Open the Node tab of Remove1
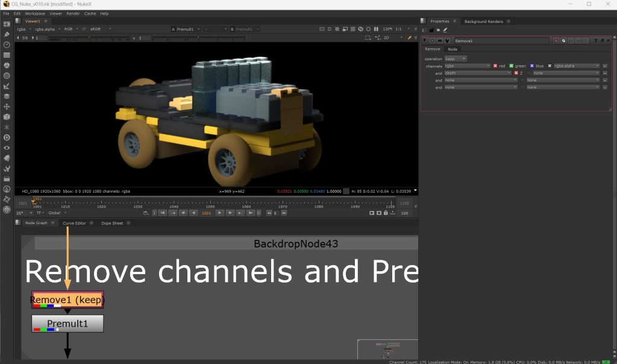This screenshot has width=617, height=364. 453,49
